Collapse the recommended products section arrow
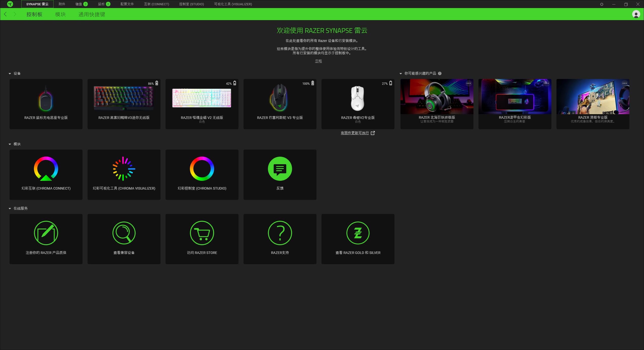The height and width of the screenshot is (350, 644). pyautogui.click(x=401, y=74)
